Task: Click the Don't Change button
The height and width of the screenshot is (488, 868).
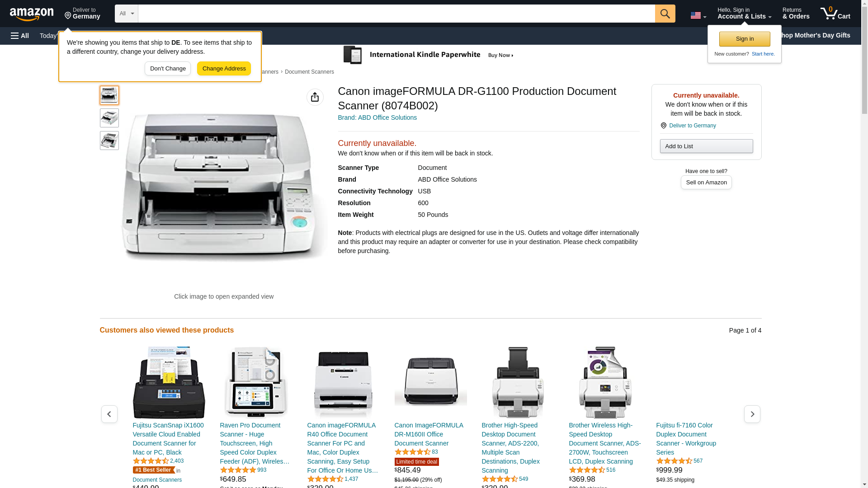Action: [x=168, y=69]
